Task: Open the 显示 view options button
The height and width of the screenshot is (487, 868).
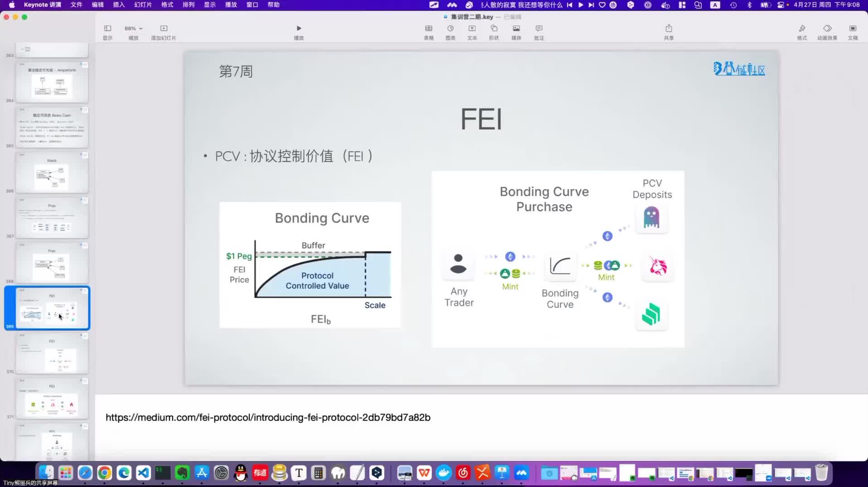Action: 107,32
